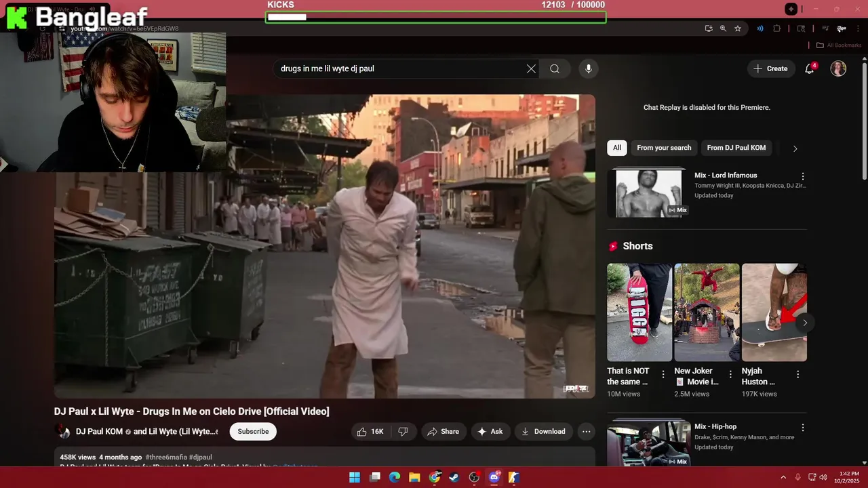Open the New Joker Movie short
The width and height of the screenshot is (868, 488).
click(x=707, y=312)
